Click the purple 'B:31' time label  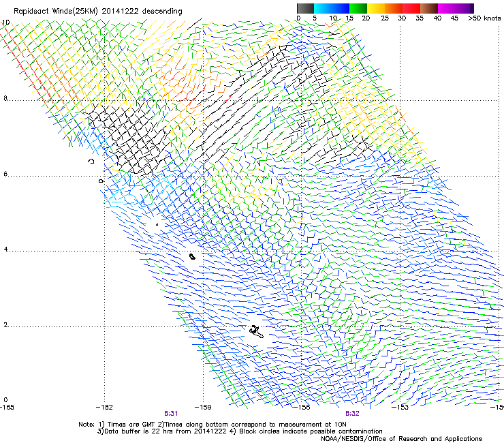(171, 414)
